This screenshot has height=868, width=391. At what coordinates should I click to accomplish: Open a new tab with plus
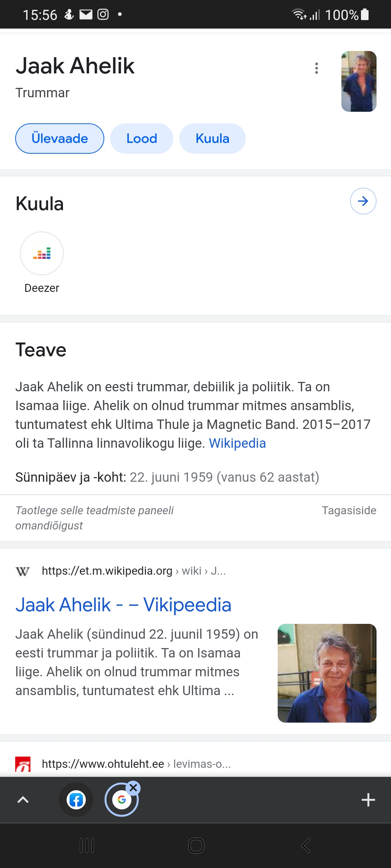click(x=368, y=800)
